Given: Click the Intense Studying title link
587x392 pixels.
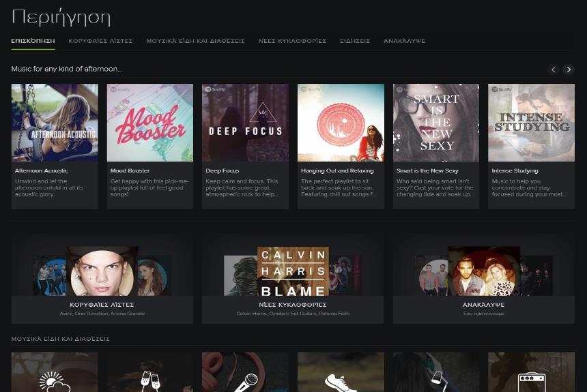Looking at the screenshot, I should click(515, 170).
